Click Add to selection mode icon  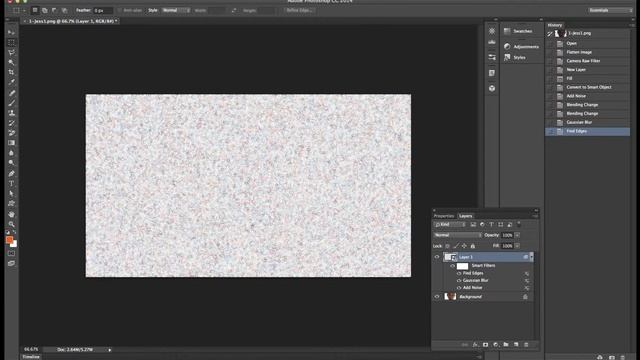coord(44,10)
